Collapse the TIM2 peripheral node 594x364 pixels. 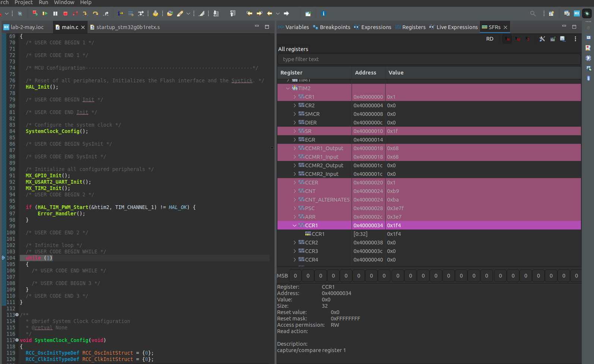[x=288, y=88]
